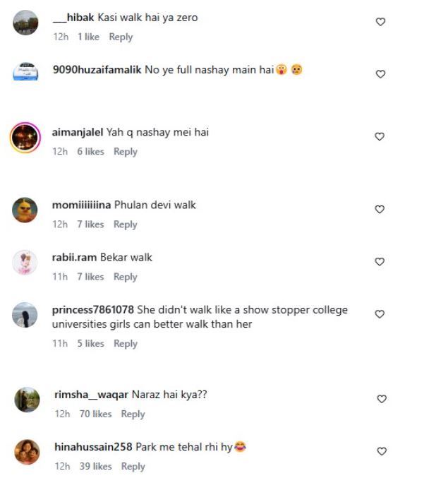Open momiiiiiiina's avatar

(25, 210)
